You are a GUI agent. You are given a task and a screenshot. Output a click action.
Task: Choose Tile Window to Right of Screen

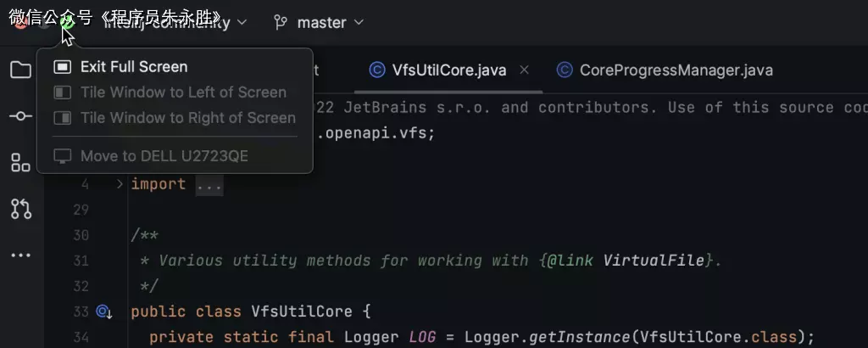[x=187, y=118]
